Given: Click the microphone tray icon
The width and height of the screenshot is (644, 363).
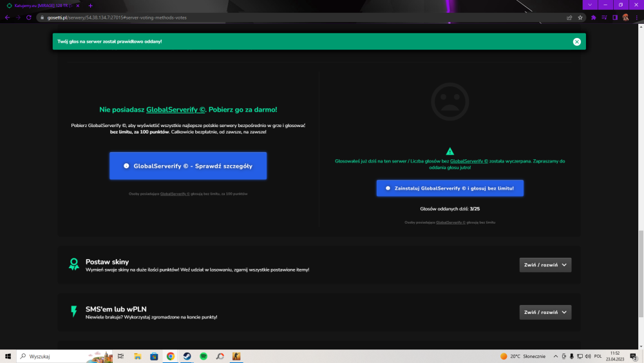Looking at the screenshot, I should (x=571, y=357).
